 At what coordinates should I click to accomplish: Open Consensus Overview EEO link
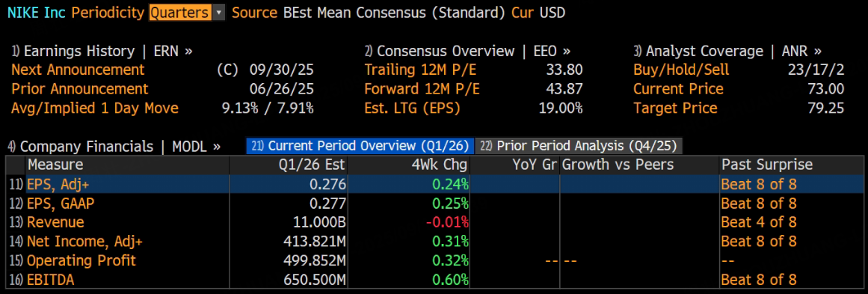(x=468, y=52)
